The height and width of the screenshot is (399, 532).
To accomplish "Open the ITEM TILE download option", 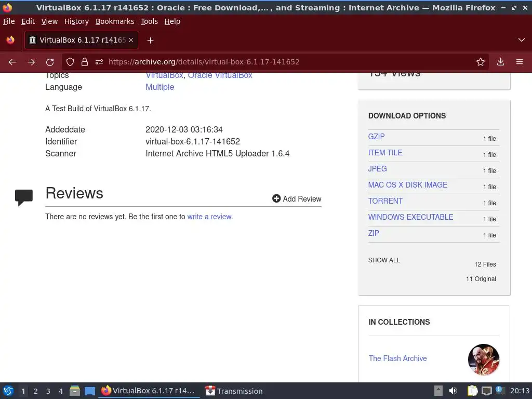I will click(x=385, y=153).
